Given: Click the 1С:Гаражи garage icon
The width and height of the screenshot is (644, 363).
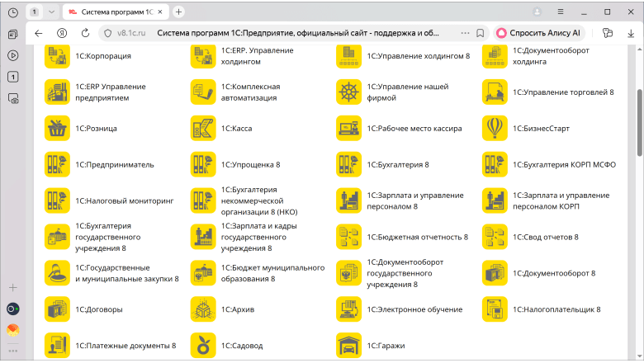Looking at the screenshot, I should point(348,346).
